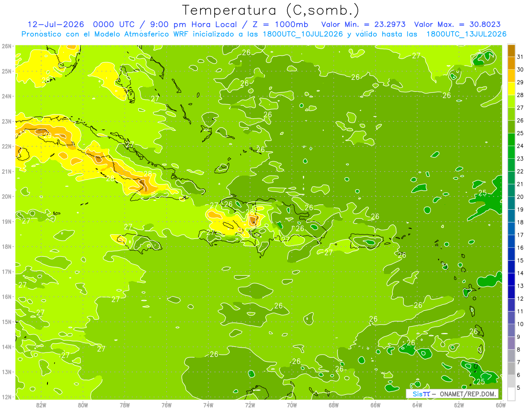This screenshot has height=411, width=532.
Task: Click the "60W" longitude axis label
Action: [x=501, y=404]
